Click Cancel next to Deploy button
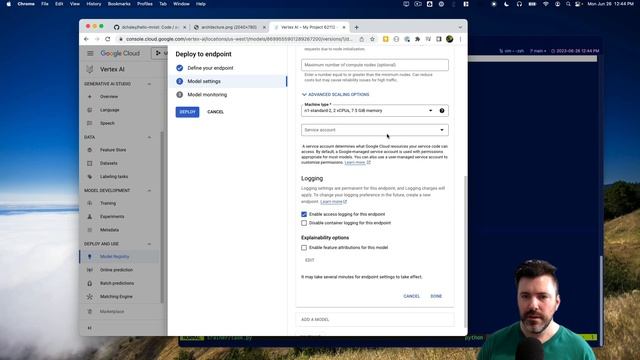Viewport: 640px width, 360px height. (216, 112)
